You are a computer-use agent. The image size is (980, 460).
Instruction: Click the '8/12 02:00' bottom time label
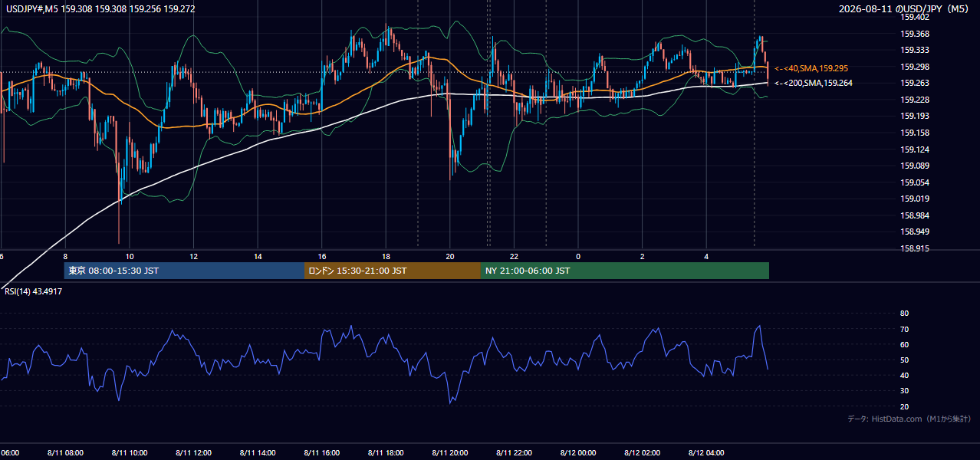point(643,453)
